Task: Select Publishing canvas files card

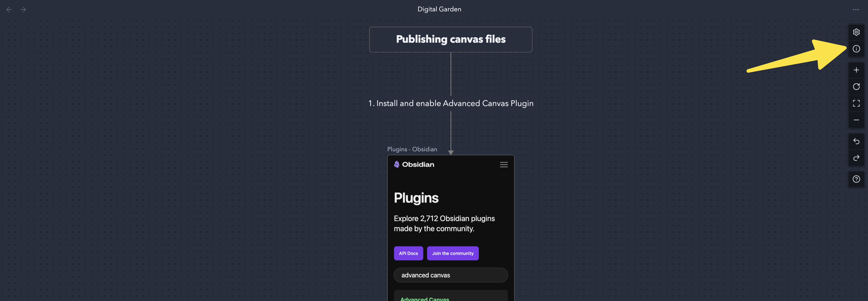Action: point(451,39)
